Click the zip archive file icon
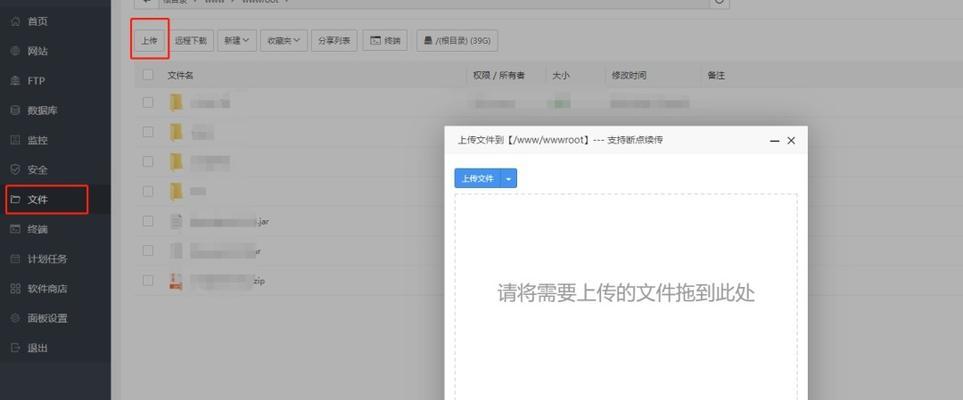The height and width of the screenshot is (400, 963). tap(176, 281)
